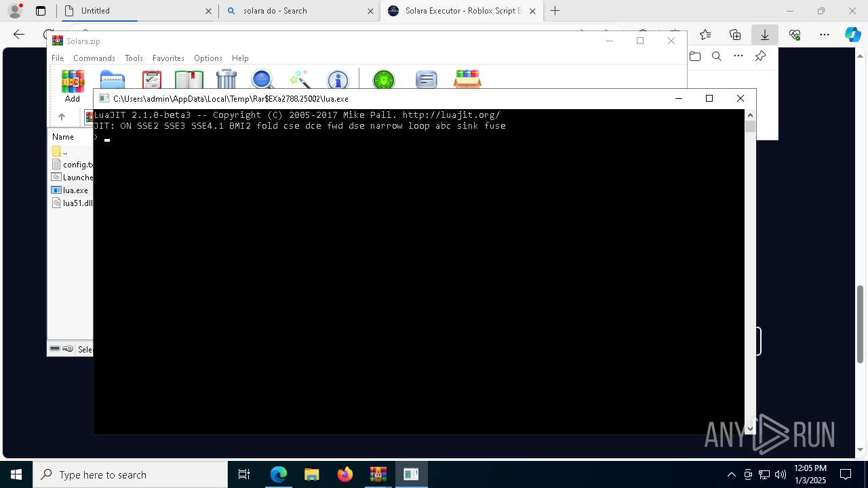Viewport: 868px width, 488px height.
Task: Click the SFX box icon in WinRAR
Action: [x=468, y=79]
